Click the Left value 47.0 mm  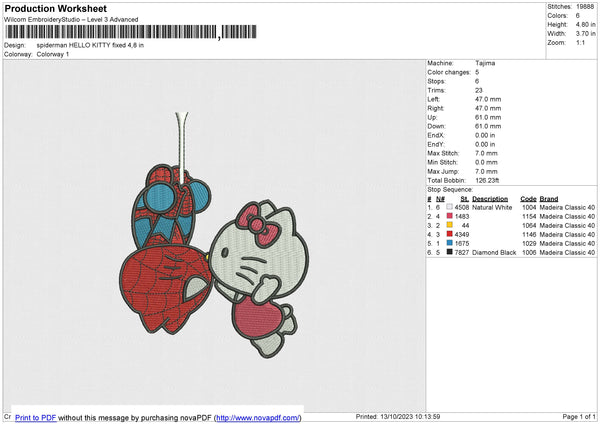pyautogui.click(x=488, y=99)
